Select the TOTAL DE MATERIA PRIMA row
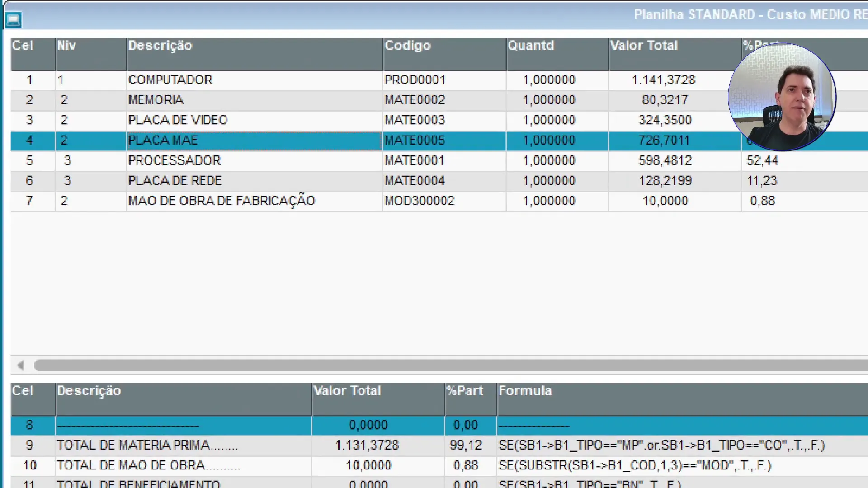 pos(147,445)
